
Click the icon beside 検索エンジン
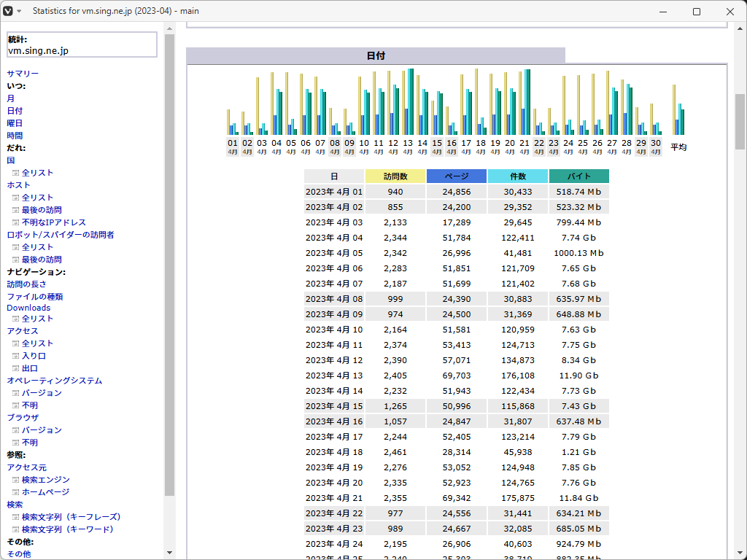(15, 480)
